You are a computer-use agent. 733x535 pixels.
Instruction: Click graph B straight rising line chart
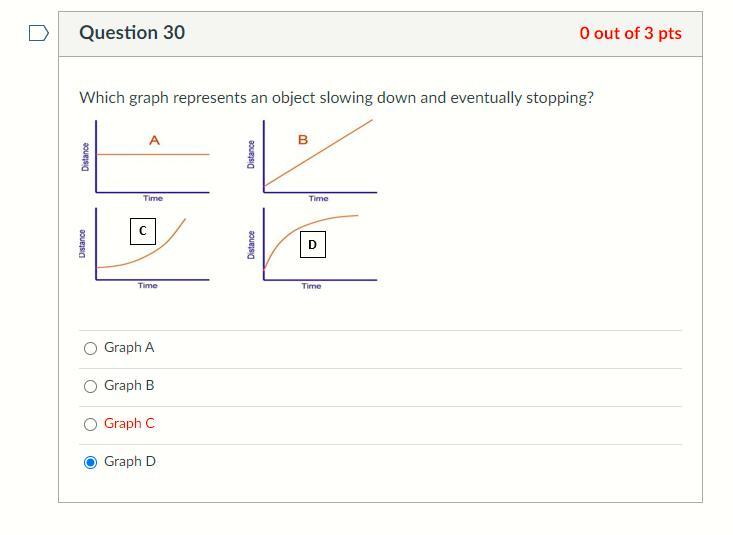(312, 161)
